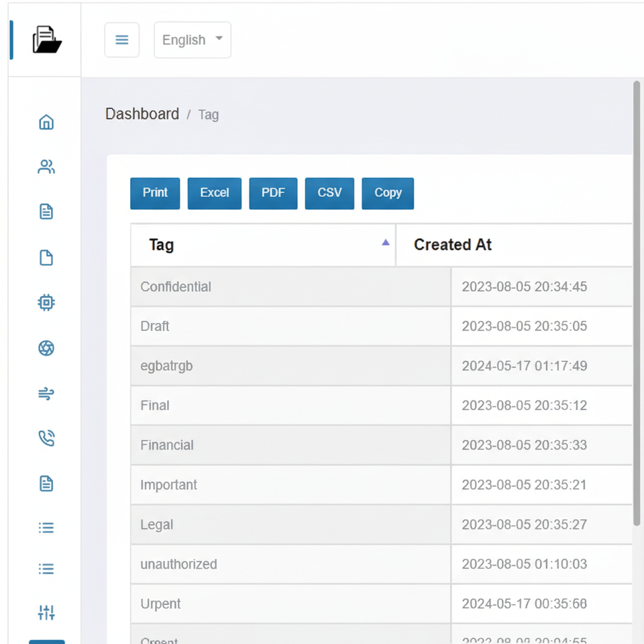Click the home icon in sidebar

tap(46, 122)
